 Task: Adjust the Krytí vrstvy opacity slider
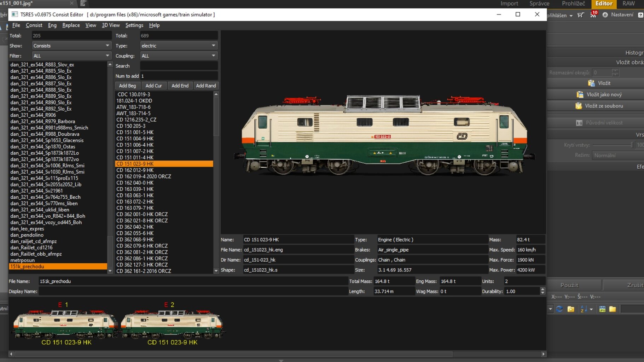(613, 145)
